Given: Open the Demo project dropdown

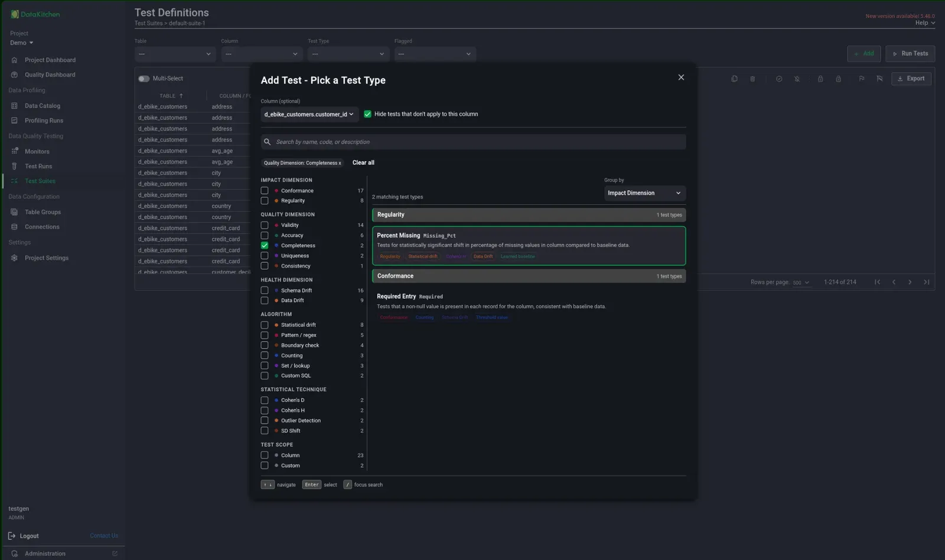Looking at the screenshot, I should pos(22,43).
